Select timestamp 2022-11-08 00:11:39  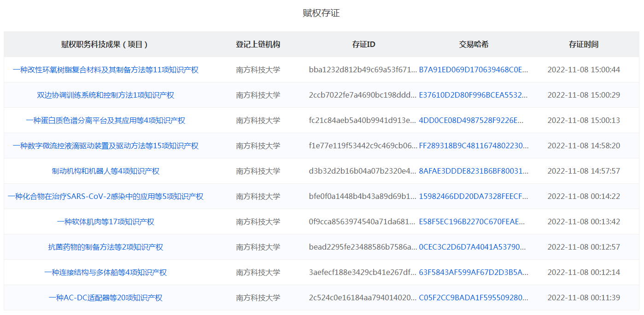pos(584,298)
